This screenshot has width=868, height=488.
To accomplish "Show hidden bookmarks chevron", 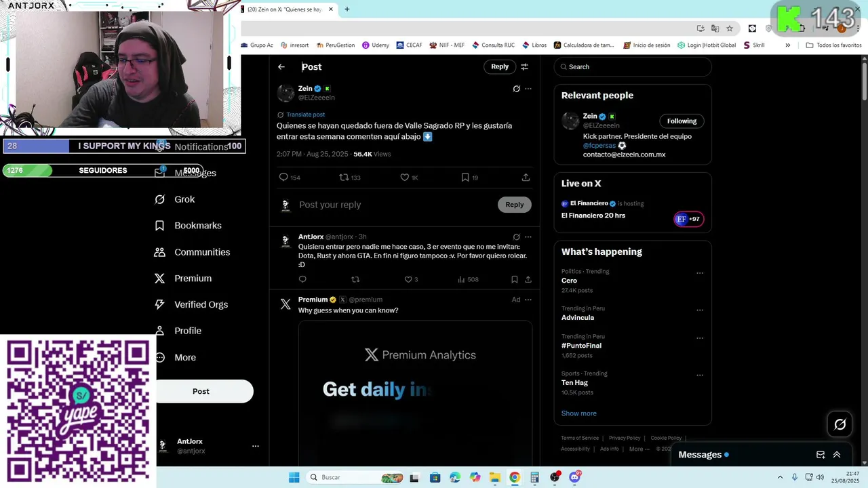I will [x=788, y=45].
